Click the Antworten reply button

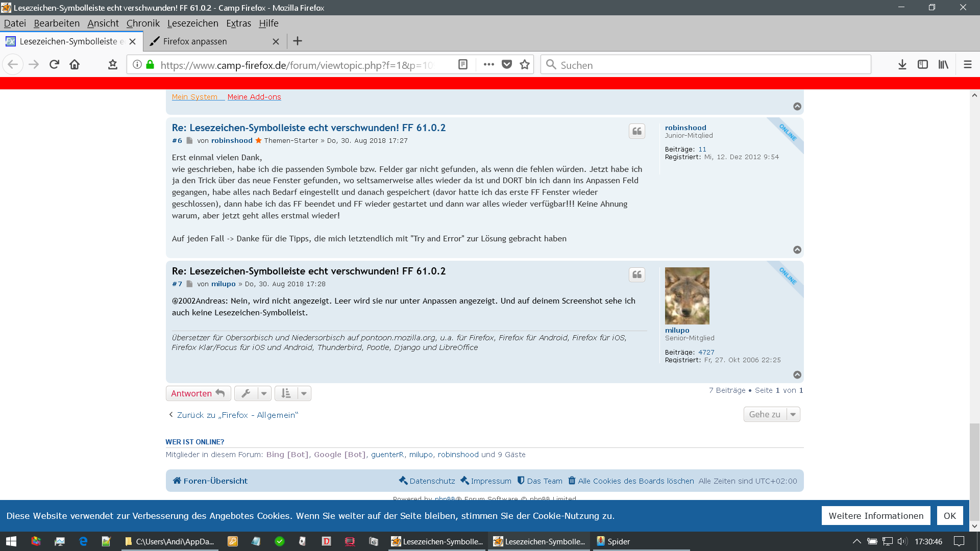click(198, 393)
